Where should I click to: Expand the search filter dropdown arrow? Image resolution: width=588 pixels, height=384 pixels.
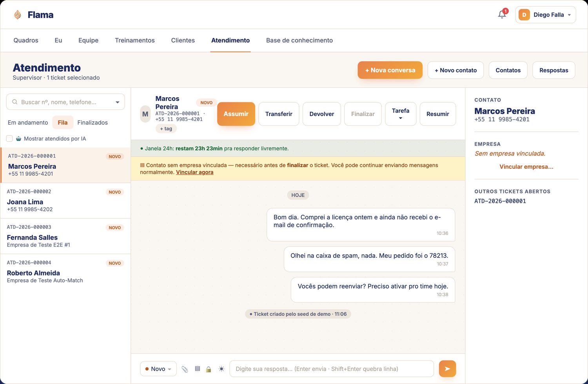pos(117,102)
